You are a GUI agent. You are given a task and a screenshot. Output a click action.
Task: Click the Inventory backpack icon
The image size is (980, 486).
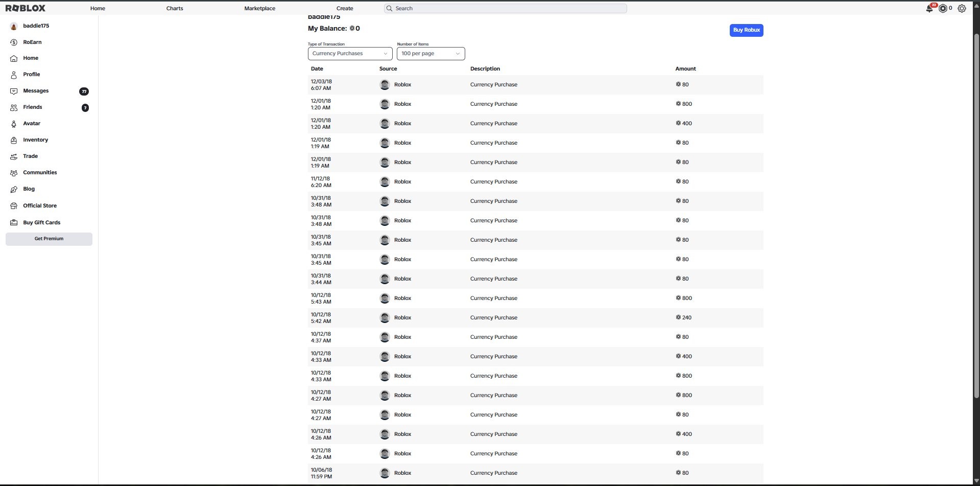14,140
